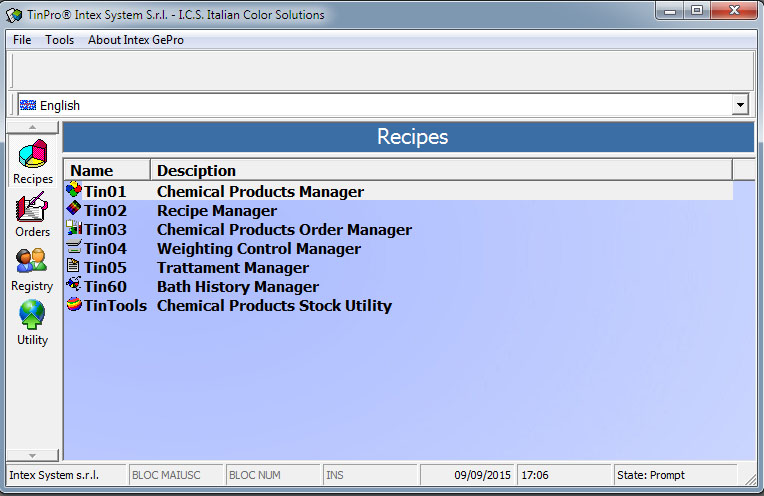Select the Tin05 row name
The height and width of the screenshot is (496, 764).
(105, 267)
